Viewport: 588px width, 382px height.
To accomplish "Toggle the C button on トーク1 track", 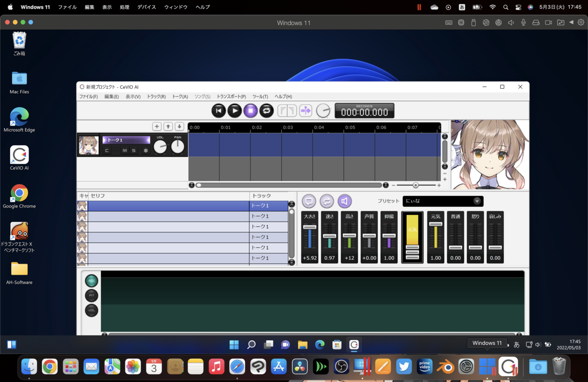I will coord(107,151).
